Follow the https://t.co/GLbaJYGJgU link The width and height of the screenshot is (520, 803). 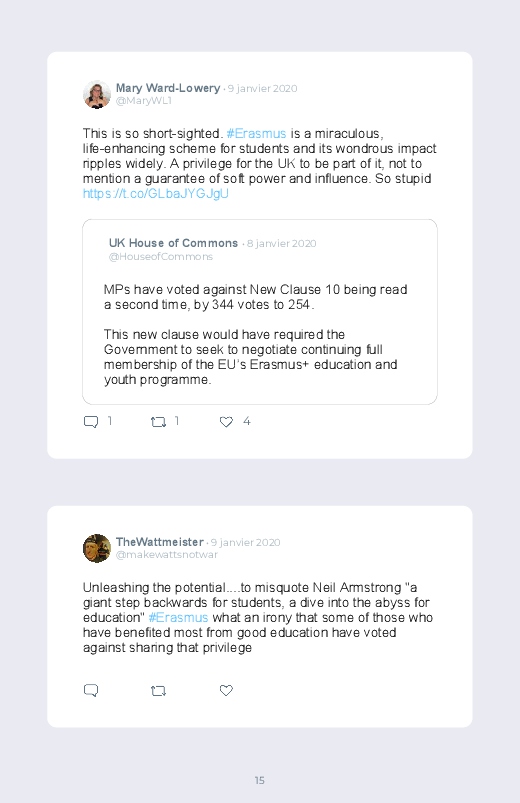pyautogui.click(x=156, y=194)
